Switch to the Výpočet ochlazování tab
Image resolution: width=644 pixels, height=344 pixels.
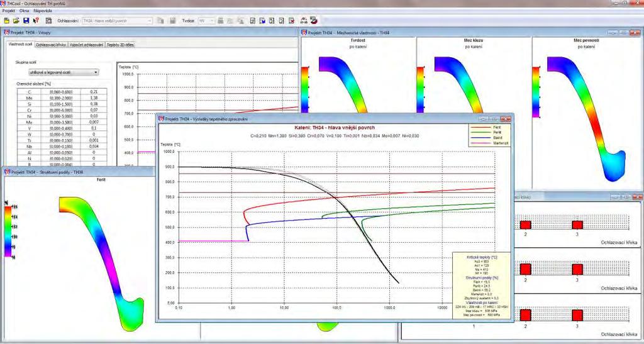86,45
